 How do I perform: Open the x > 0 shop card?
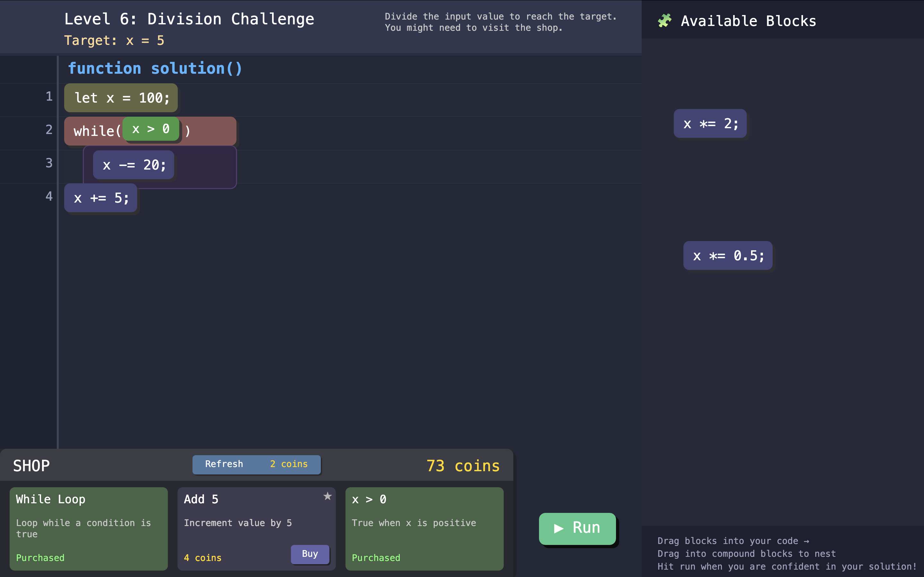click(424, 529)
